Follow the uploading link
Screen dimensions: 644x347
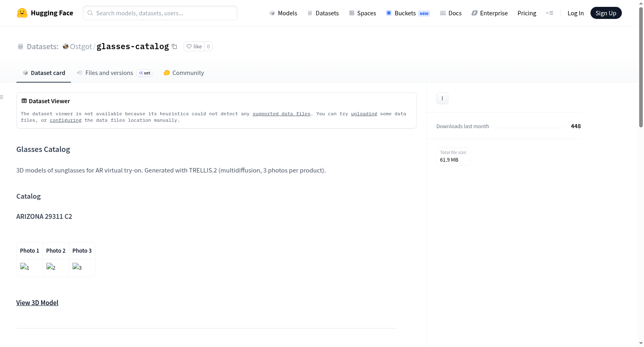pyautogui.click(x=364, y=114)
